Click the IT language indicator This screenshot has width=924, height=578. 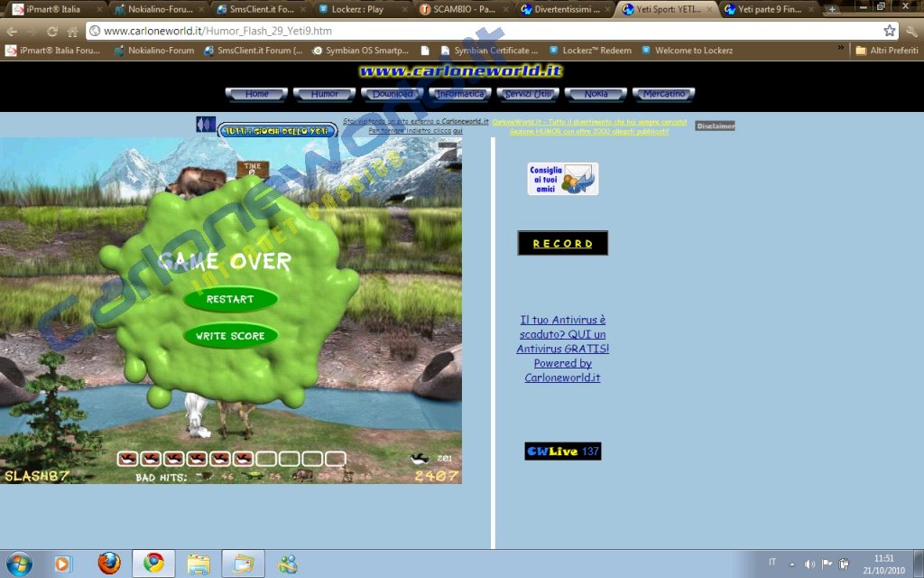772,562
